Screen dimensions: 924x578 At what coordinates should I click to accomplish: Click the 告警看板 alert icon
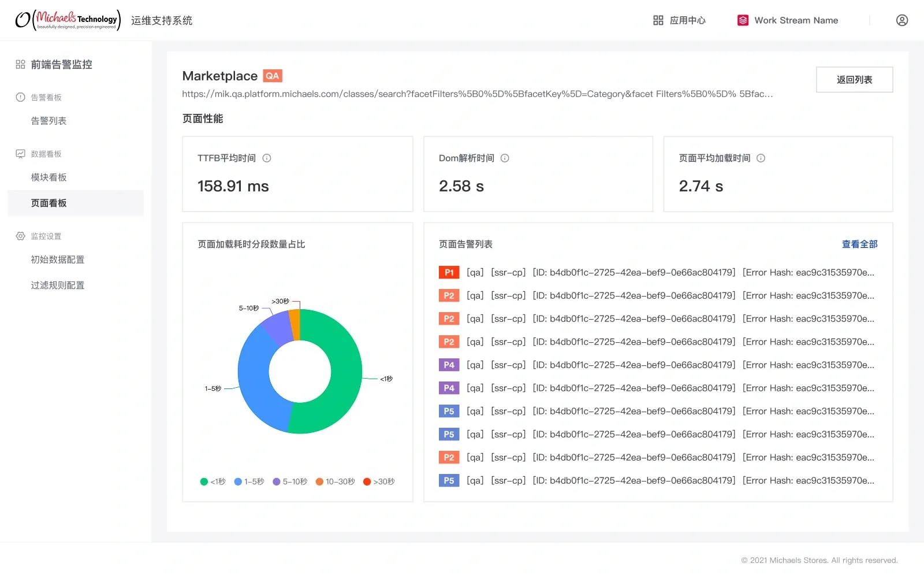tap(20, 97)
